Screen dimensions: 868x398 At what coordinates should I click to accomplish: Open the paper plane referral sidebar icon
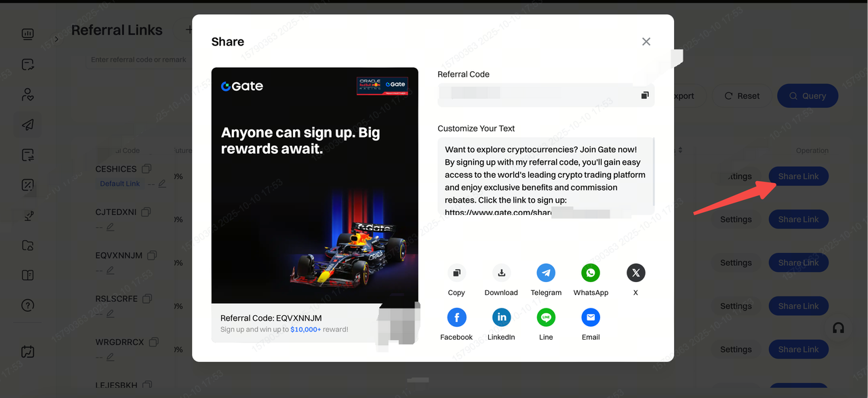pos(28,125)
